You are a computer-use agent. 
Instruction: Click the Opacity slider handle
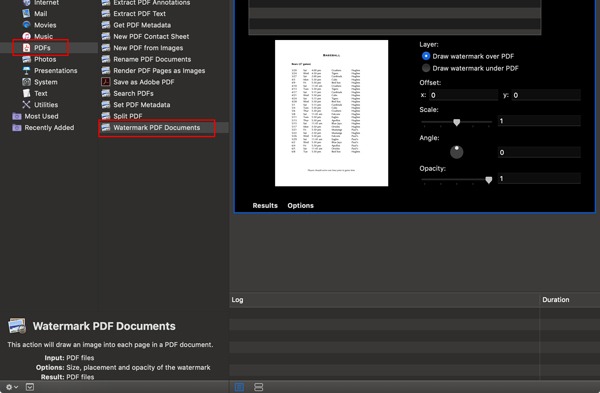[x=489, y=180]
